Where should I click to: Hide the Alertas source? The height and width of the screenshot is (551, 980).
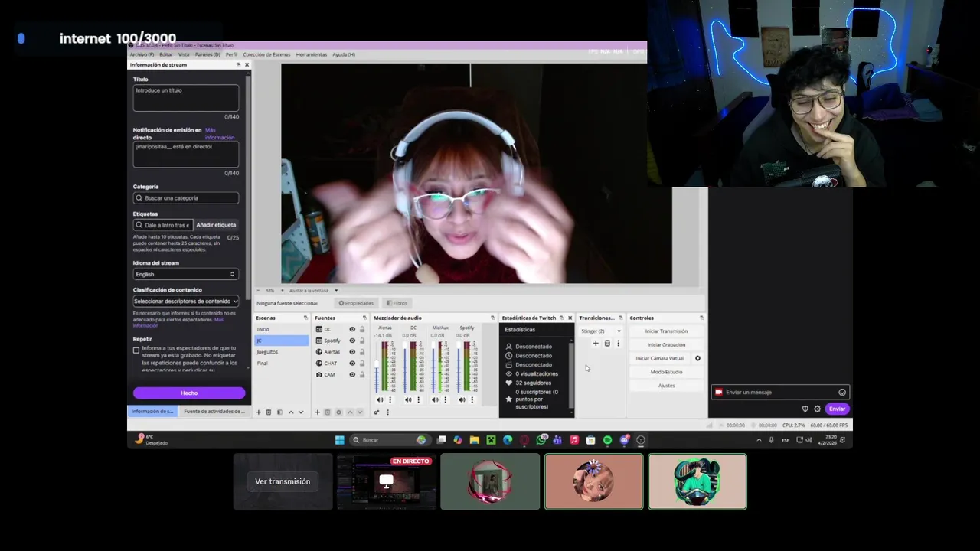[x=352, y=352]
